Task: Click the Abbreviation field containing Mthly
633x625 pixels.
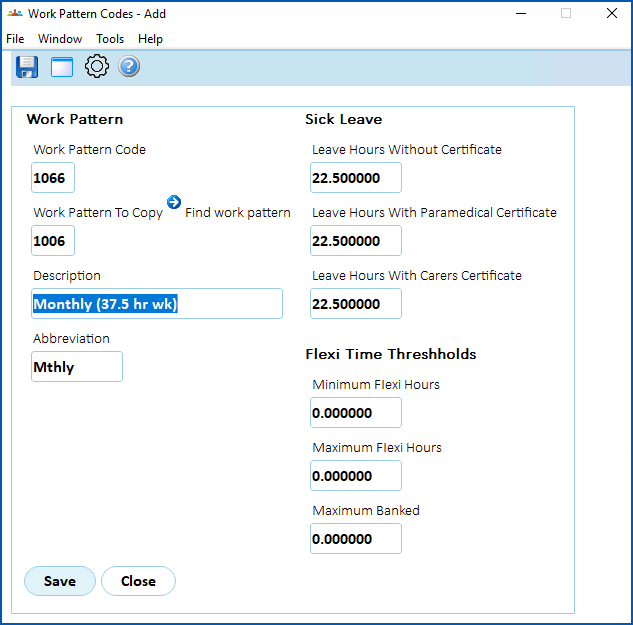Action: pos(77,367)
